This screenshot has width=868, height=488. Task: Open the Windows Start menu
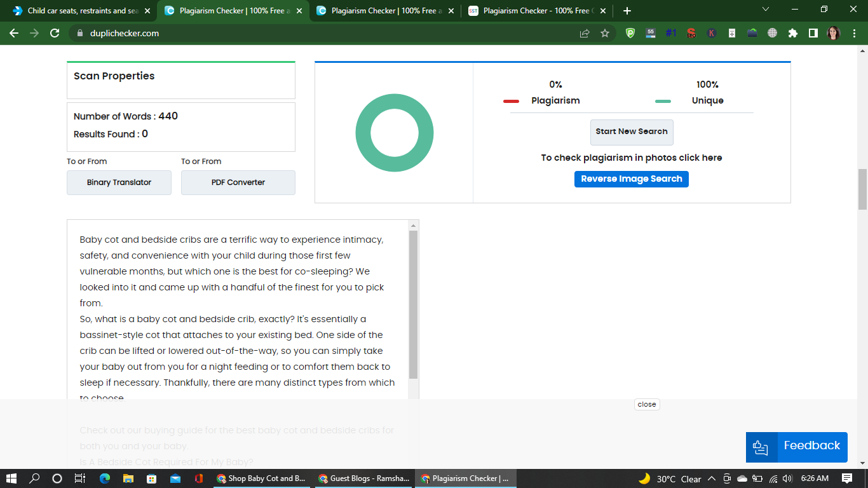coord(11,478)
